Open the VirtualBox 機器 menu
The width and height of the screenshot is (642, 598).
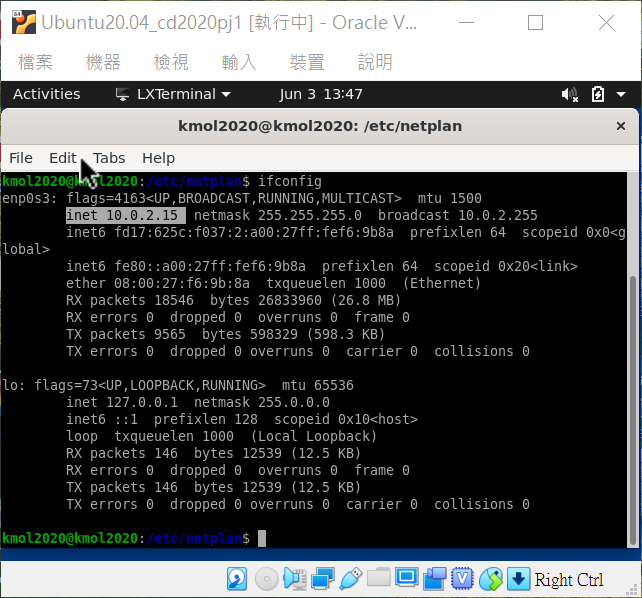(103, 62)
